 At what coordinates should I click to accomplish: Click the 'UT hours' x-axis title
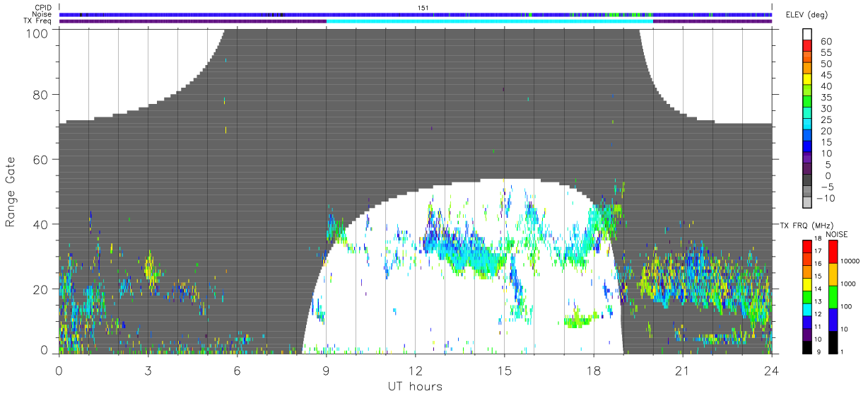414,386
